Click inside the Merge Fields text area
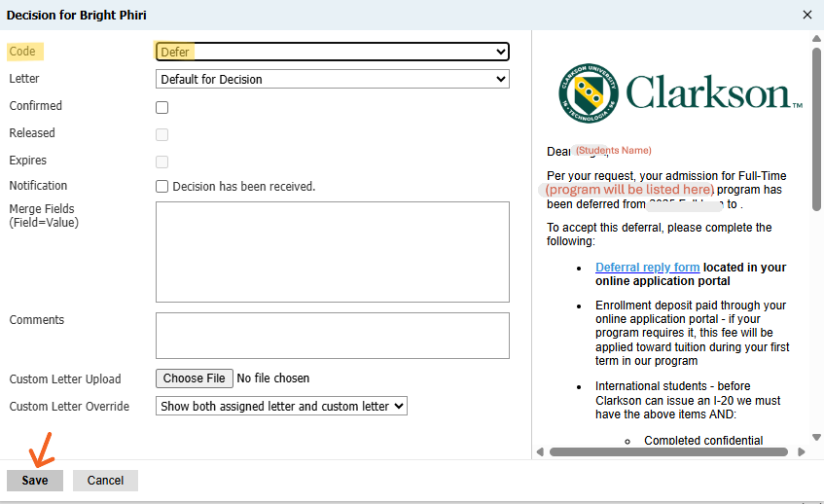Image resolution: width=824 pixels, height=504 pixels. 332,252
